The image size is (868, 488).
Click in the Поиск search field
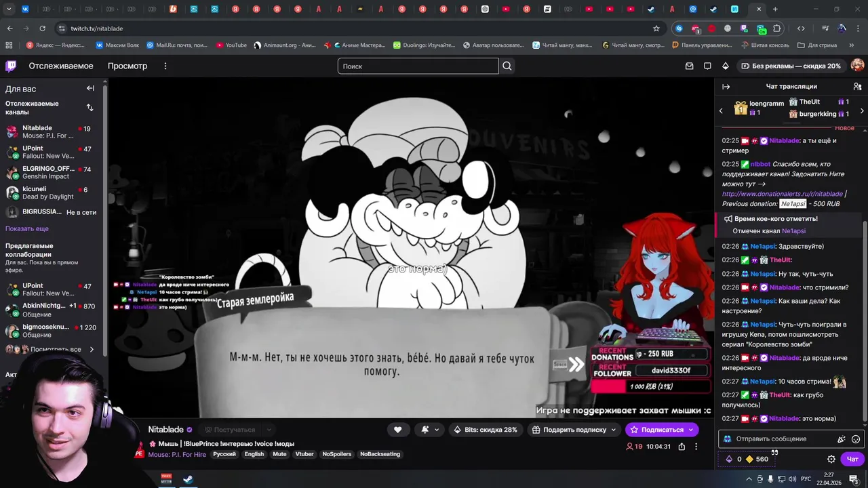coord(418,66)
